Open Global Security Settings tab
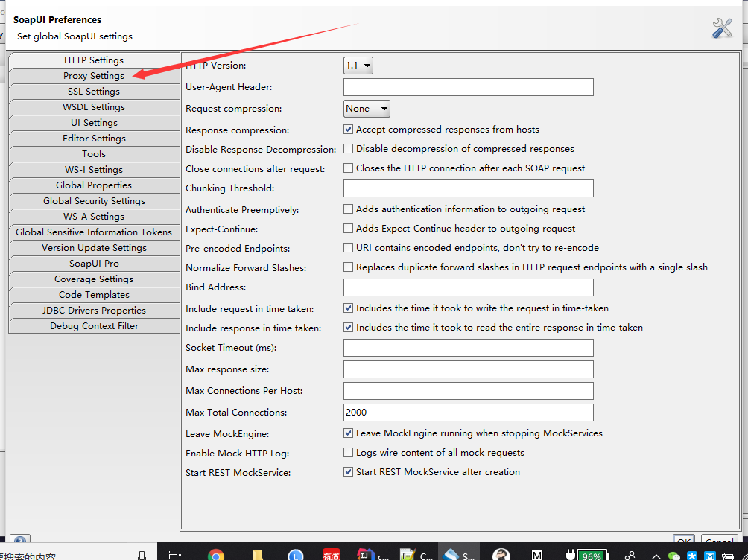Image resolution: width=748 pixels, height=560 pixels. point(94,201)
